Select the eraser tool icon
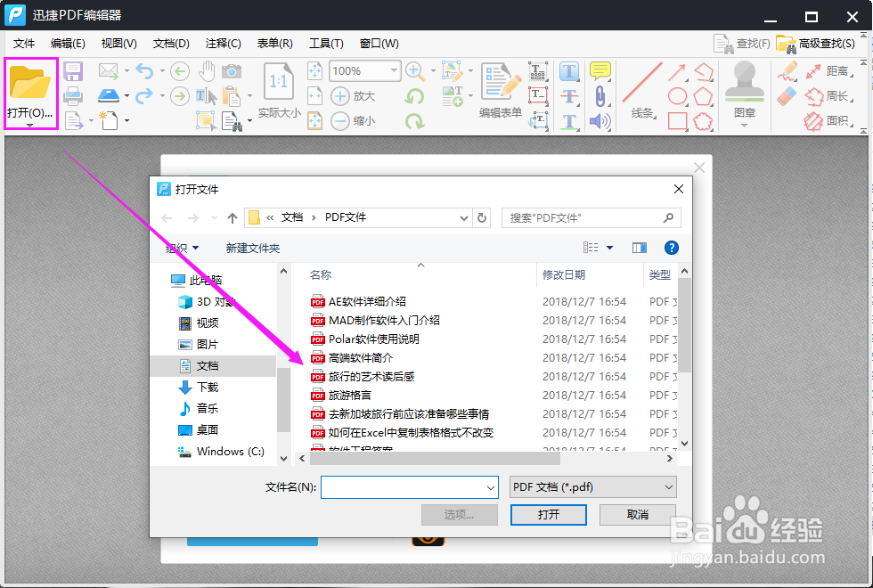Image resolution: width=873 pixels, height=588 pixels. 787,96
